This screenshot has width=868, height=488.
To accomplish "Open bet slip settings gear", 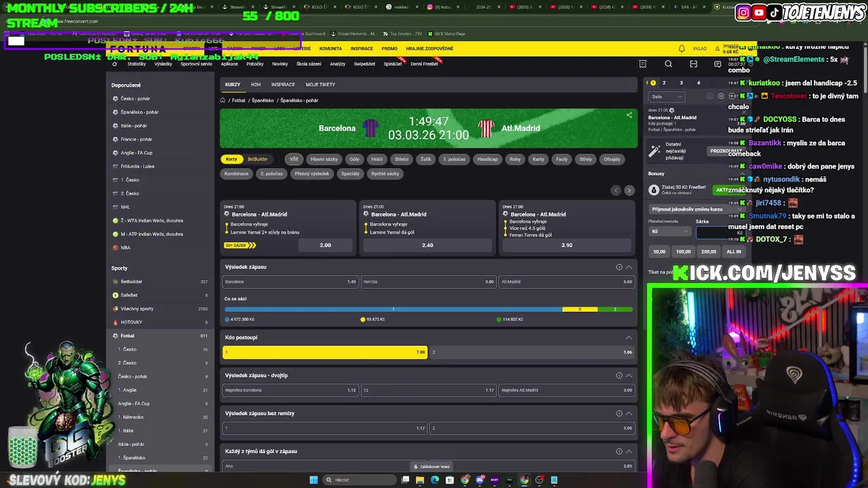I will (721, 96).
